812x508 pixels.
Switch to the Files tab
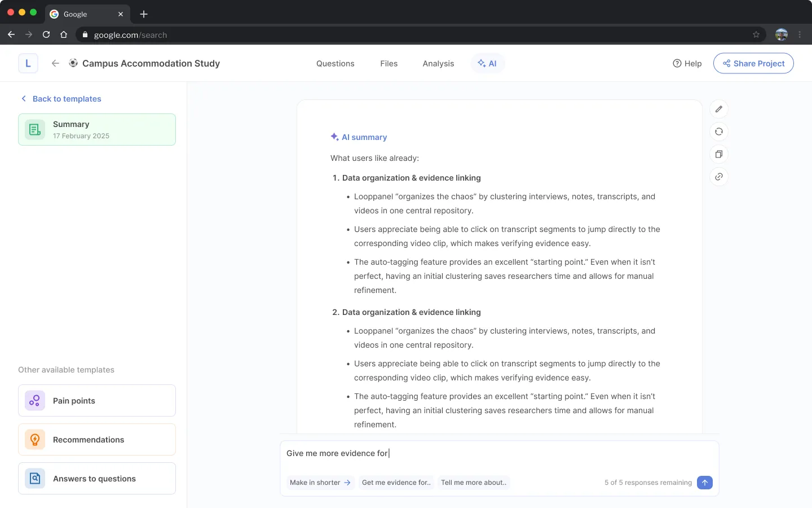[389, 64]
